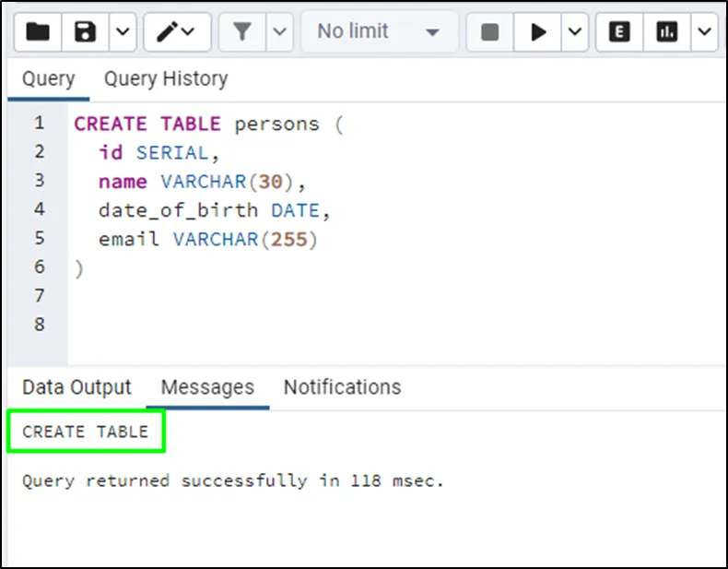The image size is (728, 569).
Task: Click line number 7 in editor gutter
Action: coord(39,295)
